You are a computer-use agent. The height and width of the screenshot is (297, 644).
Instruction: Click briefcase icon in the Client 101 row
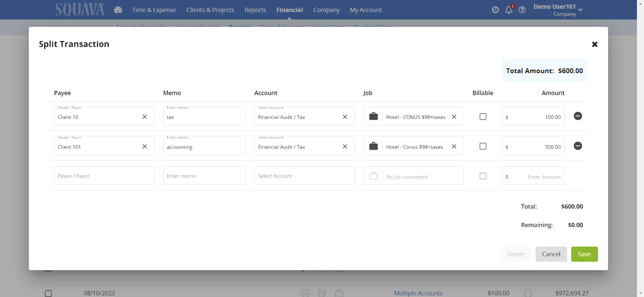(x=374, y=146)
